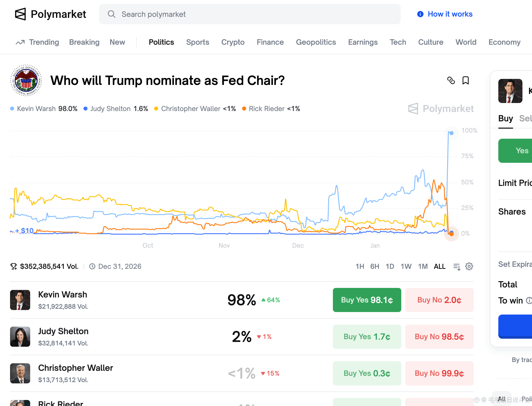Click the Polymarket logo icon

[20, 14]
